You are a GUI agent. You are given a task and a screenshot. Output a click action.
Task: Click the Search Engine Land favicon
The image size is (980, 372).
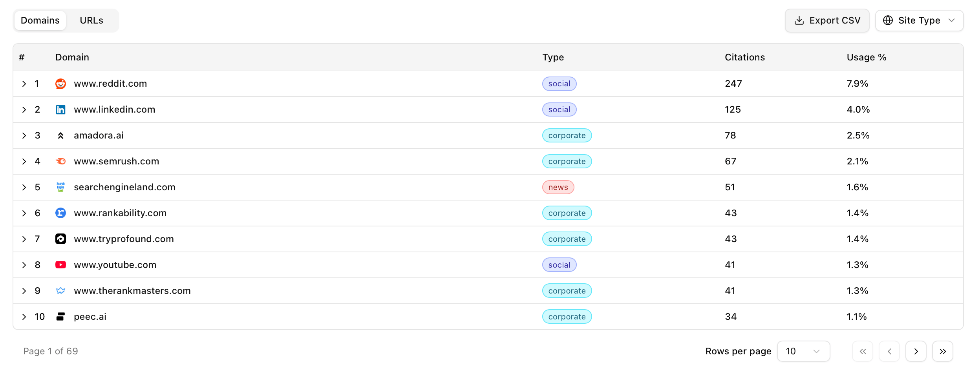[x=60, y=187]
